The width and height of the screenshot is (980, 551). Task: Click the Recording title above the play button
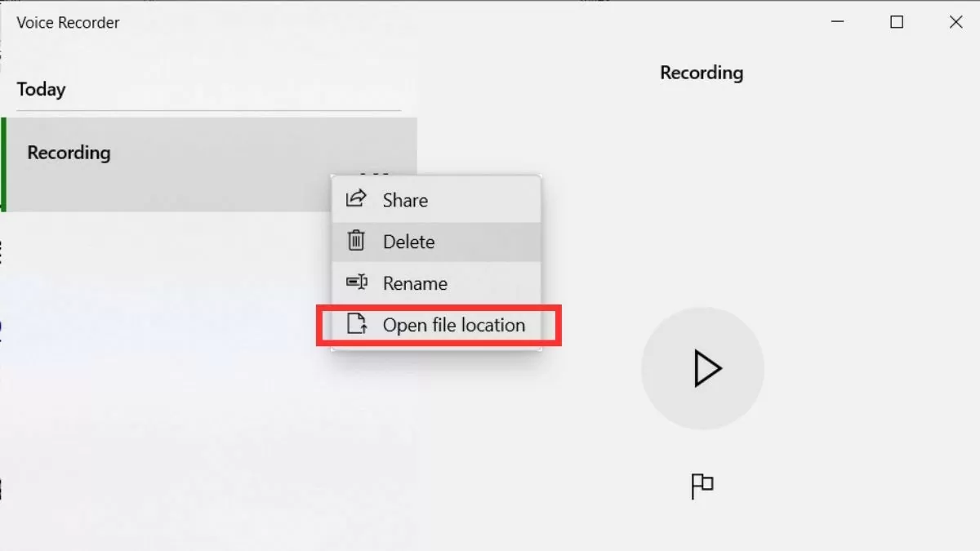pyautogui.click(x=702, y=73)
